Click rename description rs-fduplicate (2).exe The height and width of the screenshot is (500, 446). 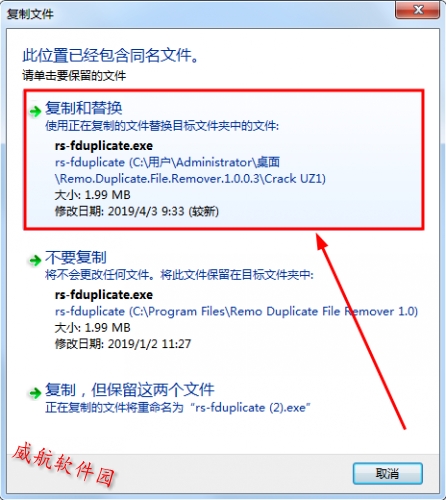[x=178, y=407]
